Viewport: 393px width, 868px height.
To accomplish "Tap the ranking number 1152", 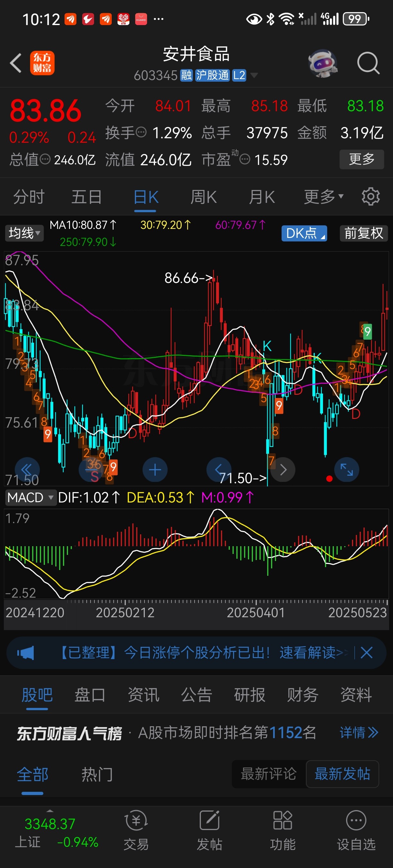I will coord(285,732).
